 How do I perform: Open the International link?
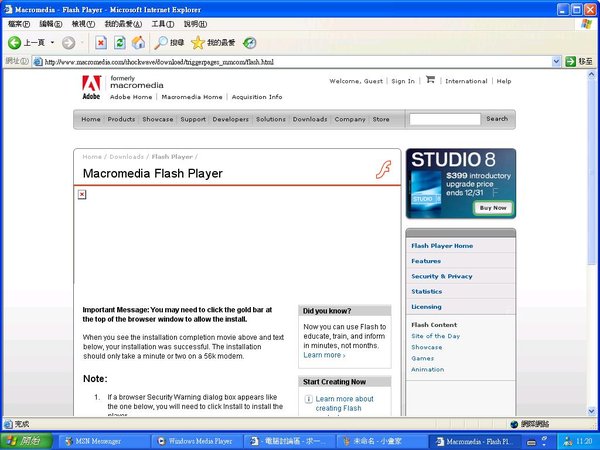pos(466,81)
